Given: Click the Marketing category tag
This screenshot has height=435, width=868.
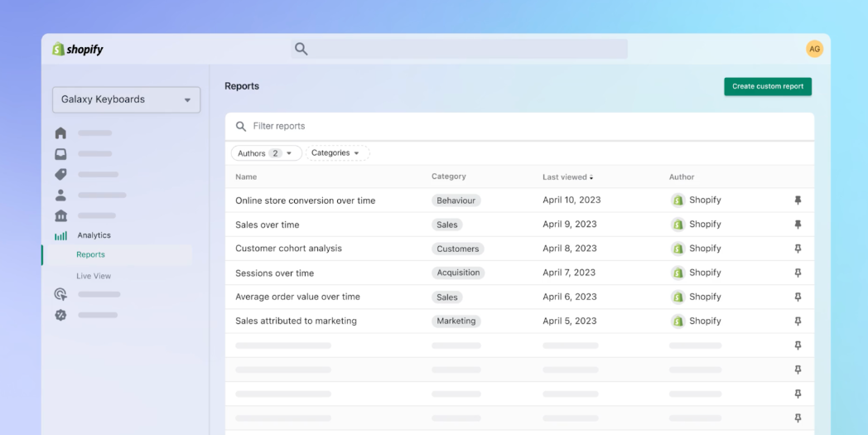Looking at the screenshot, I should coord(456,321).
